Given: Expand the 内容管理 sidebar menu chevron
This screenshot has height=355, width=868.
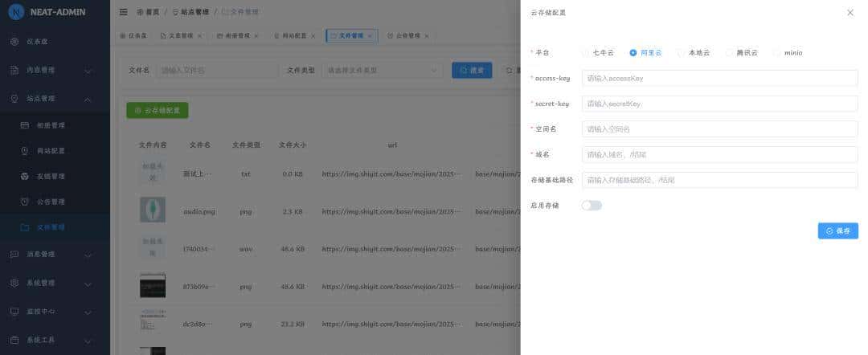Looking at the screenshot, I should 88,71.
